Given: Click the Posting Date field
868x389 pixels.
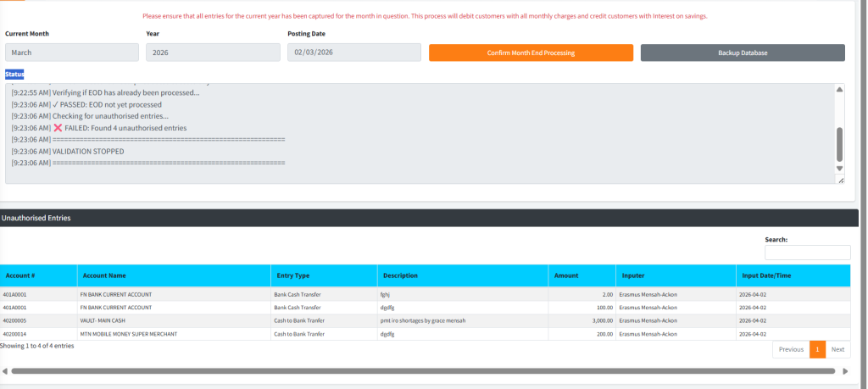Looking at the screenshot, I should click(x=353, y=53).
